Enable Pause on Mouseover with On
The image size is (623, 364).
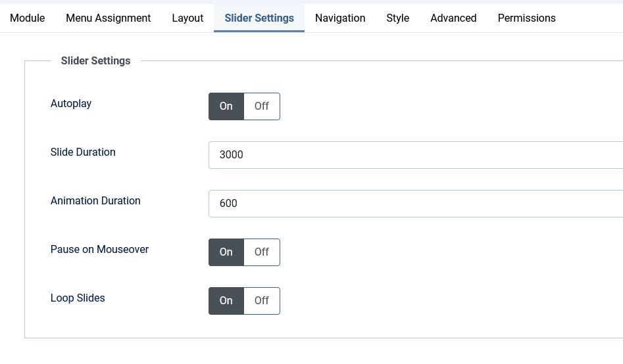coord(226,252)
